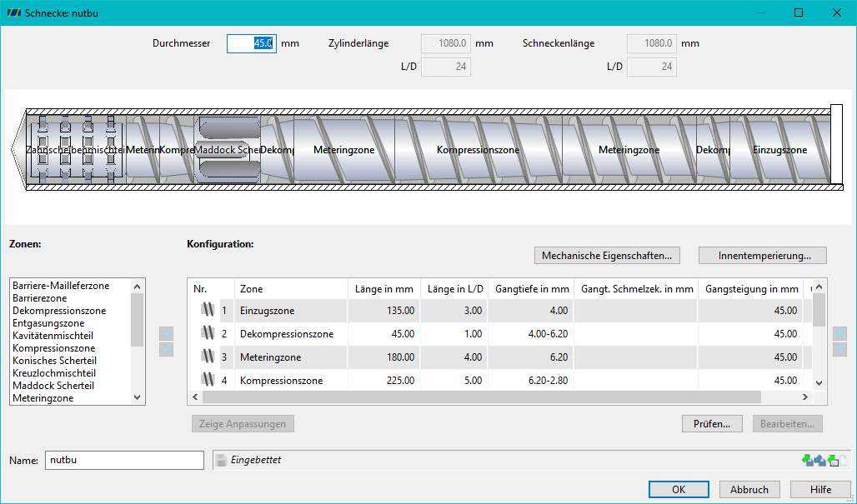Open Innentemperierung settings
The image size is (857, 504).
pyautogui.click(x=763, y=256)
